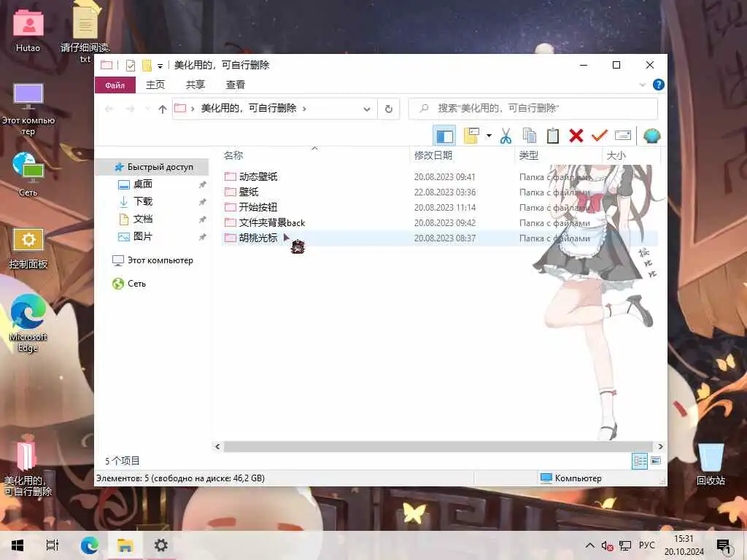Screen dimensions: 747x560
Task: Open the Quick Access Toolbar customize dropdown
Action: tap(160, 66)
